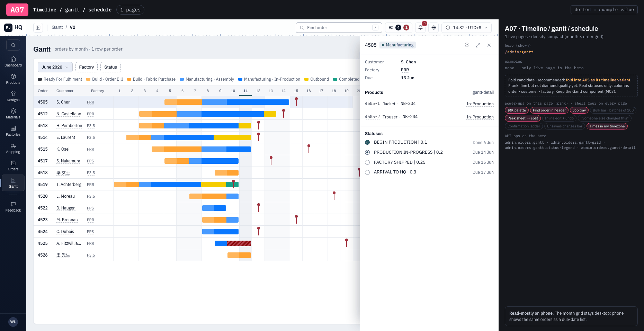Click the RJ HQ logo
Screen dimensions: 644x331
[x=13, y=27]
